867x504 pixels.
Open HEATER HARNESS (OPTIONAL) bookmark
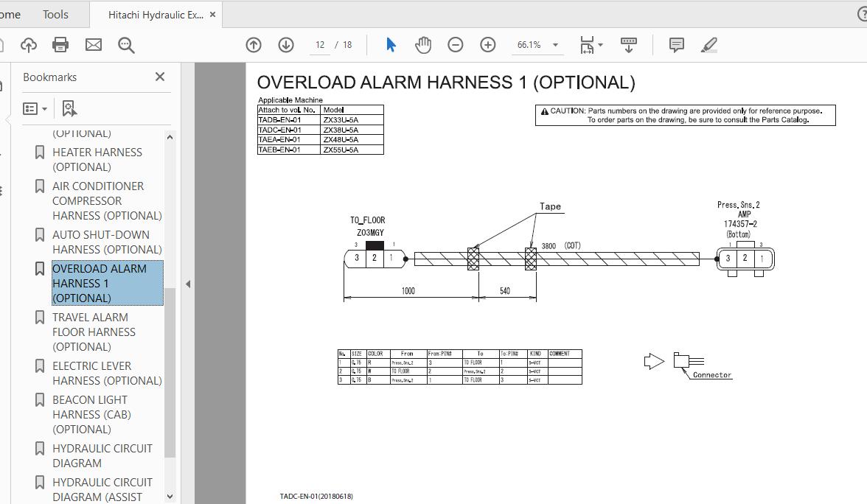click(x=97, y=160)
